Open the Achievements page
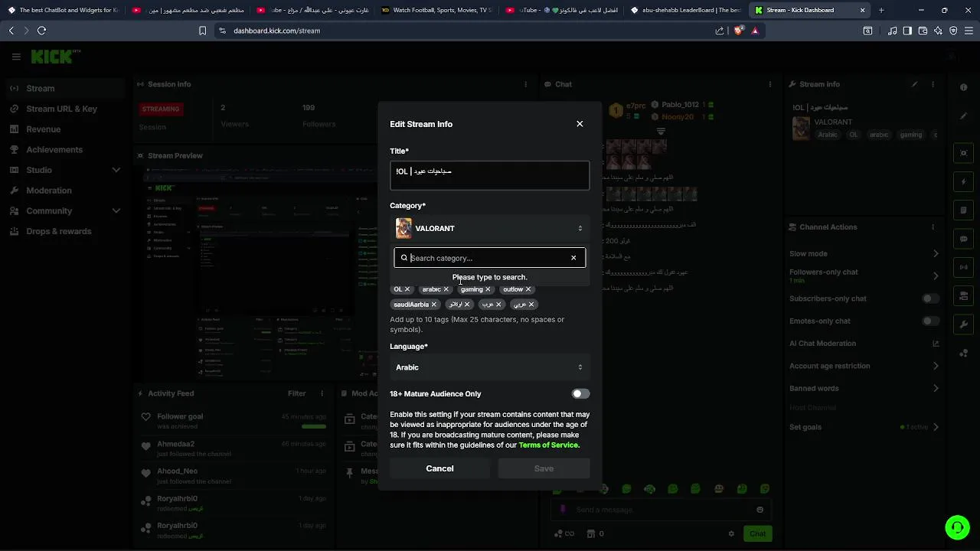This screenshot has width=980, height=551. coord(65,150)
